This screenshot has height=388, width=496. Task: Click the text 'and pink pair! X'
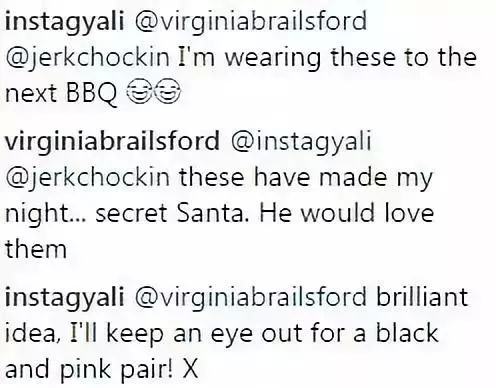click(102, 370)
